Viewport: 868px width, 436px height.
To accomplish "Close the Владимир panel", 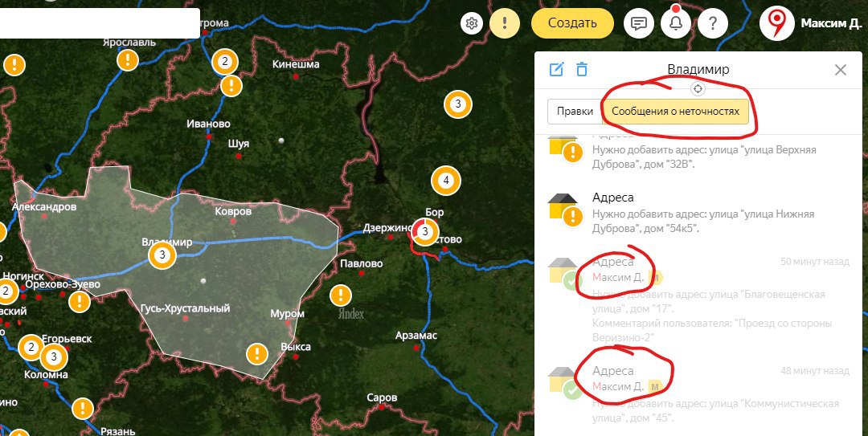I will pyautogui.click(x=841, y=70).
